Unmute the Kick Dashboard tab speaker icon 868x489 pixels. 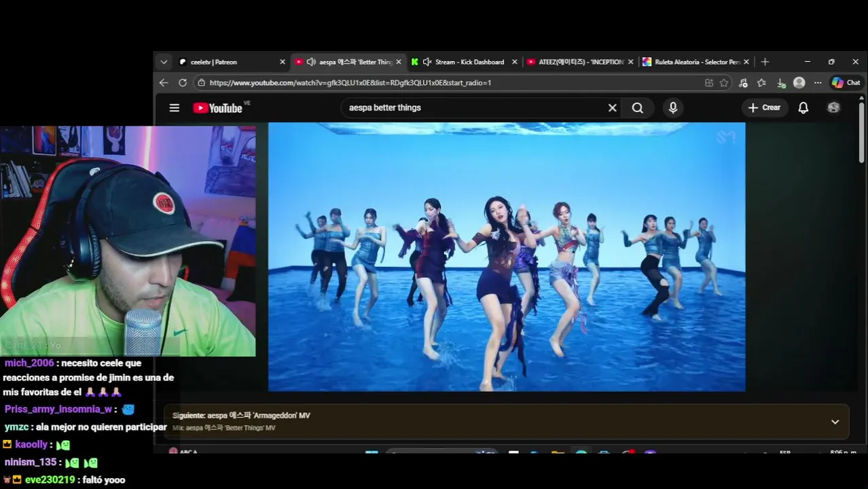coord(427,62)
